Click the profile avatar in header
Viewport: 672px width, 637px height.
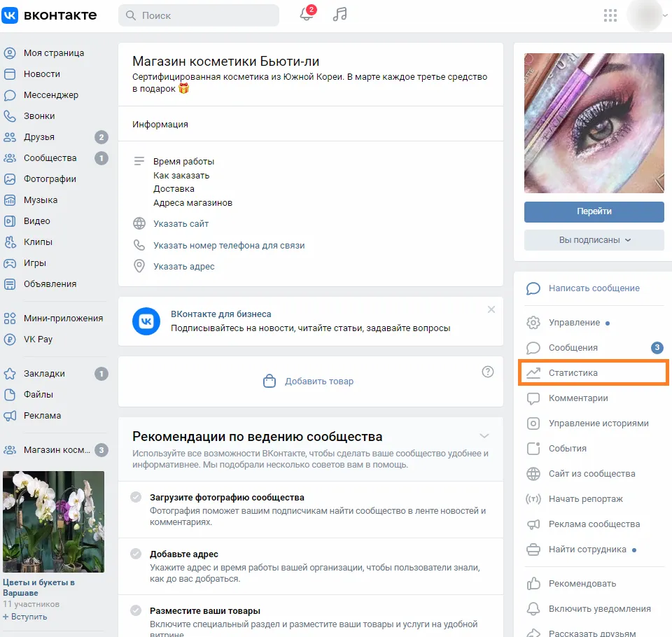644,15
